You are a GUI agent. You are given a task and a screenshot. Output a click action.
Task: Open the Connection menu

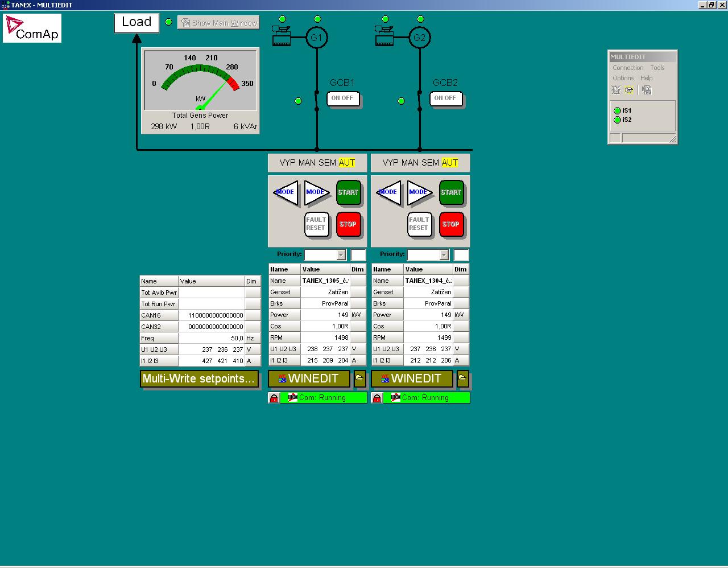pos(628,68)
